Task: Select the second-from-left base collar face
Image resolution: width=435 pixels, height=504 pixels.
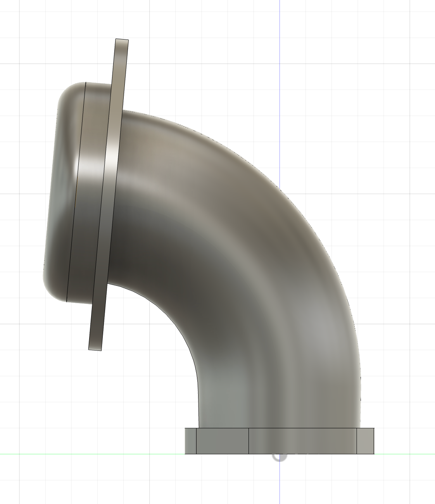Action: 222,441
